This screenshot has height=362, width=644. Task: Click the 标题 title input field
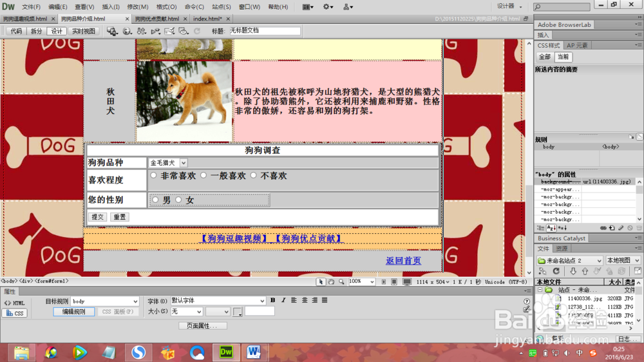coord(265,31)
